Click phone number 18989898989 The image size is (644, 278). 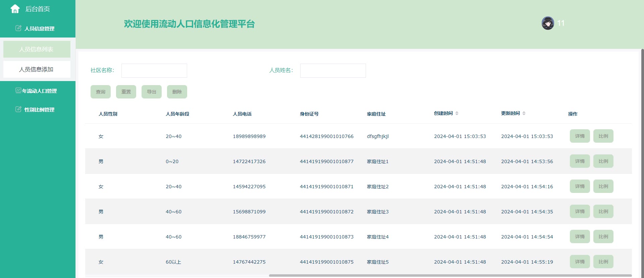tap(249, 136)
